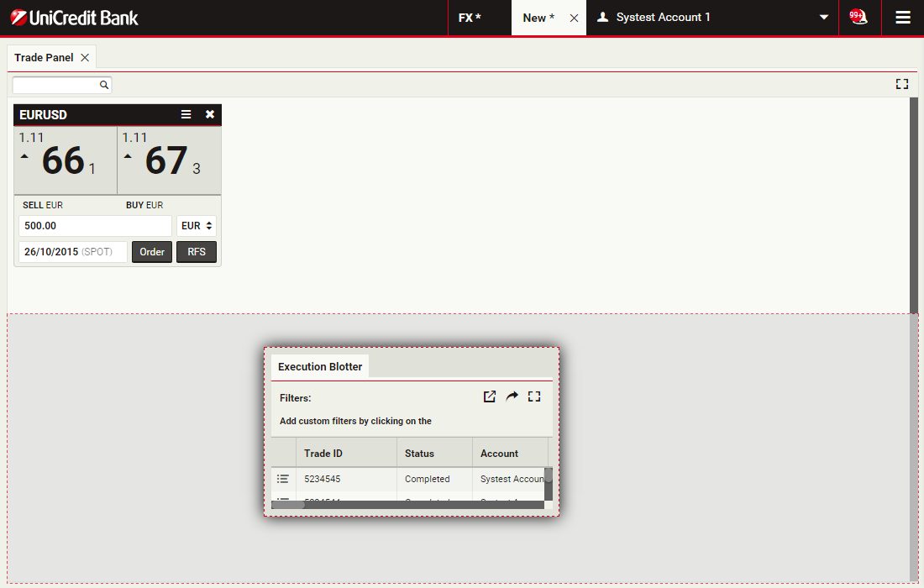Maximize the Execution Blotter panel
Viewport: 924px width, 588px height.
[x=534, y=396]
